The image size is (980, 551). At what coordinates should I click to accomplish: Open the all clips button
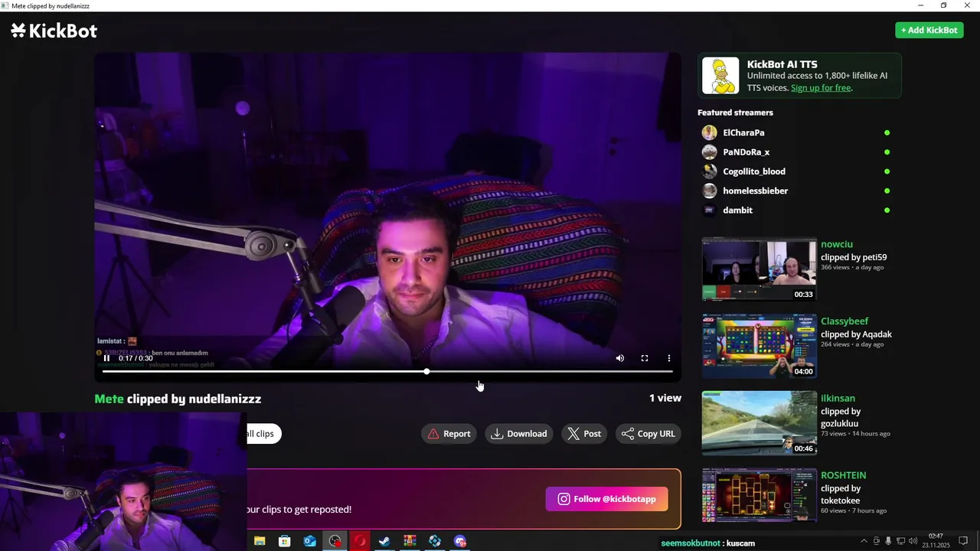[x=263, y=434]
